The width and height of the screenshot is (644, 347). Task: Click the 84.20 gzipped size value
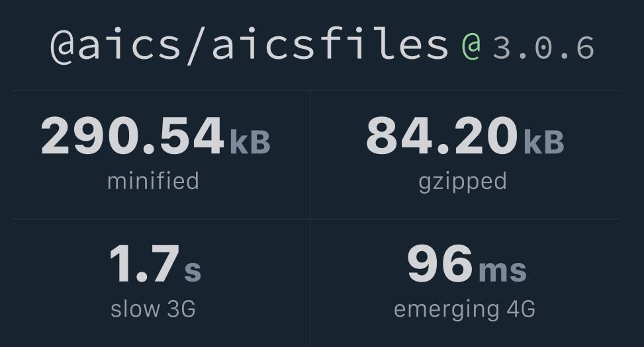pos(441,136)
